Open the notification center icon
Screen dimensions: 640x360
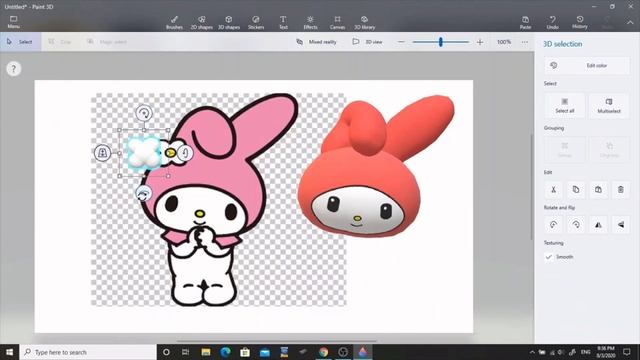tap(627, 352)
